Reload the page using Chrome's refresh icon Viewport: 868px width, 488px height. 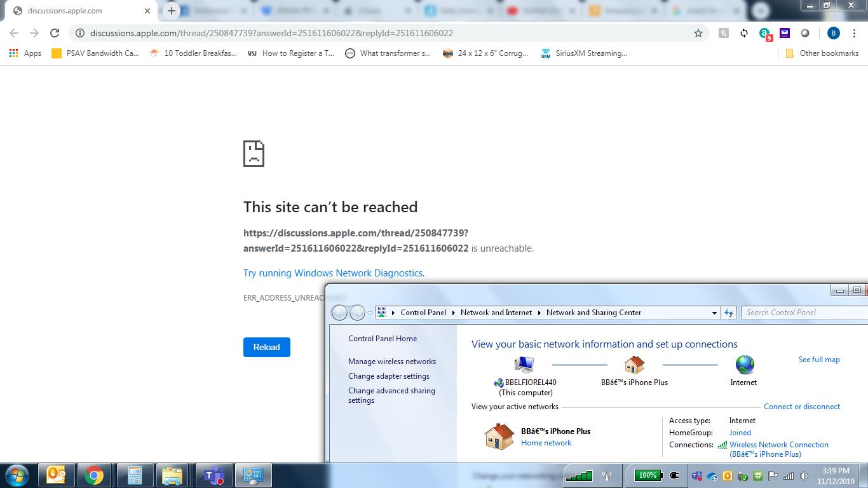pyautogui.click(x=55, y=33)
